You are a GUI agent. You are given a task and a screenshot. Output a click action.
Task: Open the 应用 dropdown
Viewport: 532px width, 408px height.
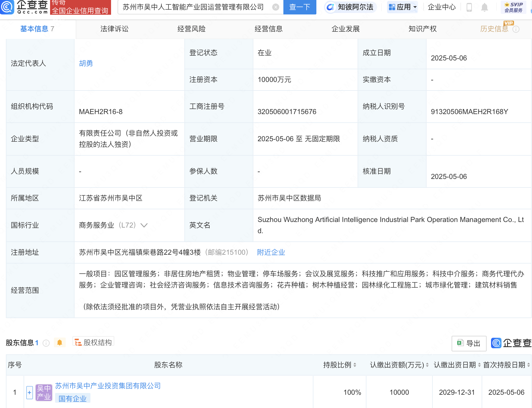(x=402, y=7)
